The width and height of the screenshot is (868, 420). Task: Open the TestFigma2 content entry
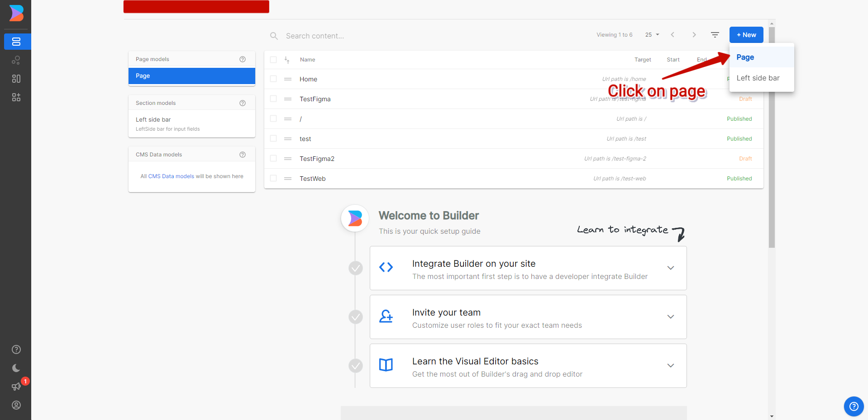point(317,159)
